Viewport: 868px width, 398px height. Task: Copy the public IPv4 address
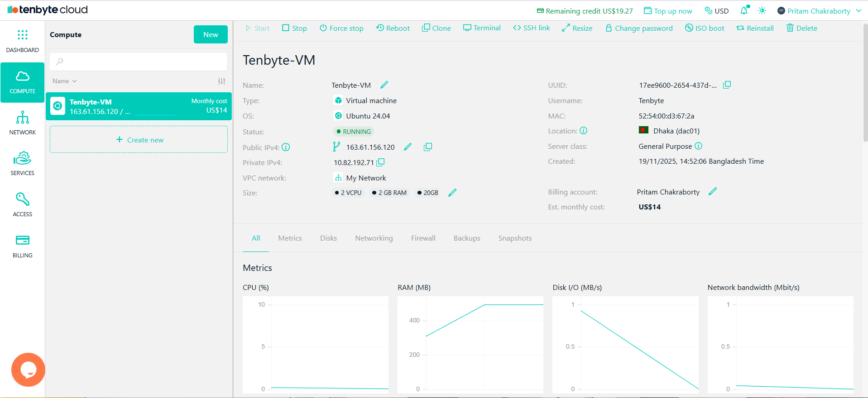(427, 147)
